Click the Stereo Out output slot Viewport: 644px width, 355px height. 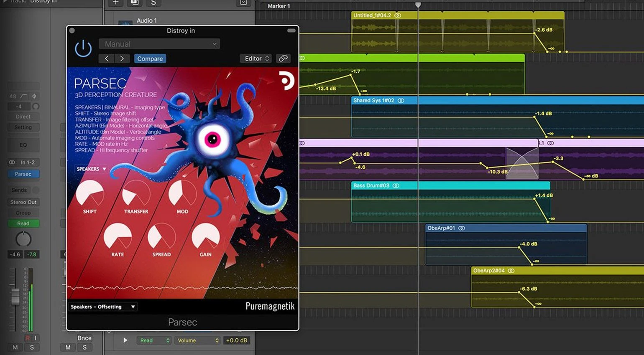[x=23, y=202]
